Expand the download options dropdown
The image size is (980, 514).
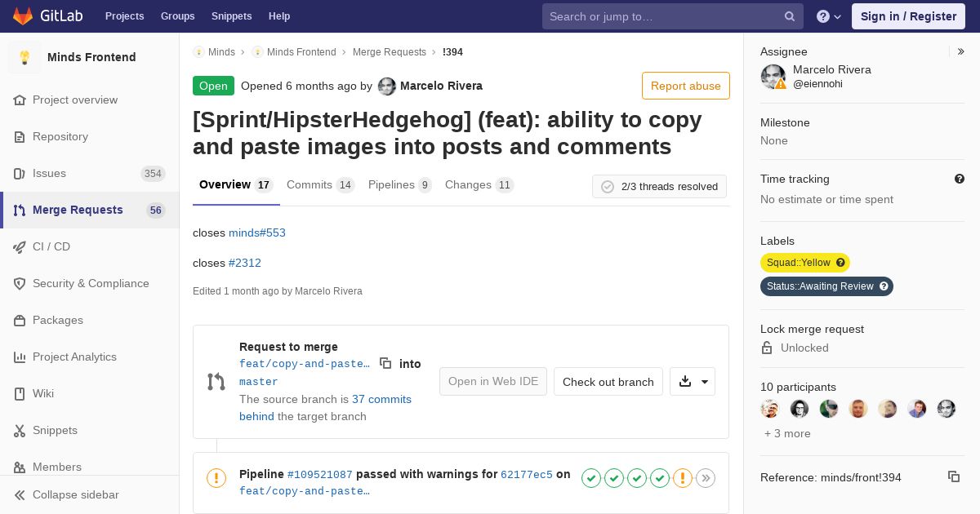coord(693,382)
